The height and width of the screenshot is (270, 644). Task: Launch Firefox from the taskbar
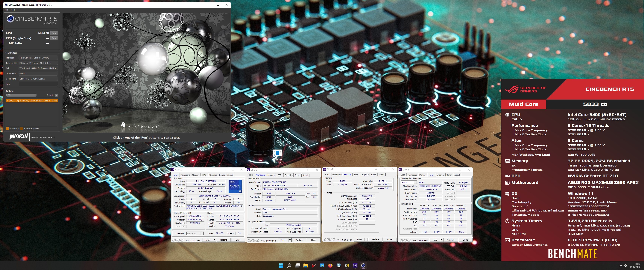click(330, 265)
